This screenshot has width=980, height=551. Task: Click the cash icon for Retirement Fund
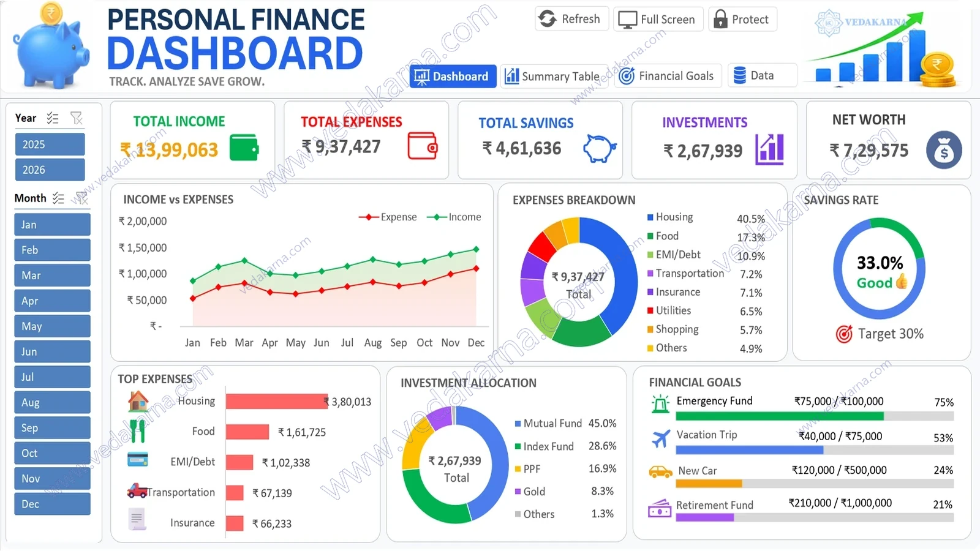point(660,509)
